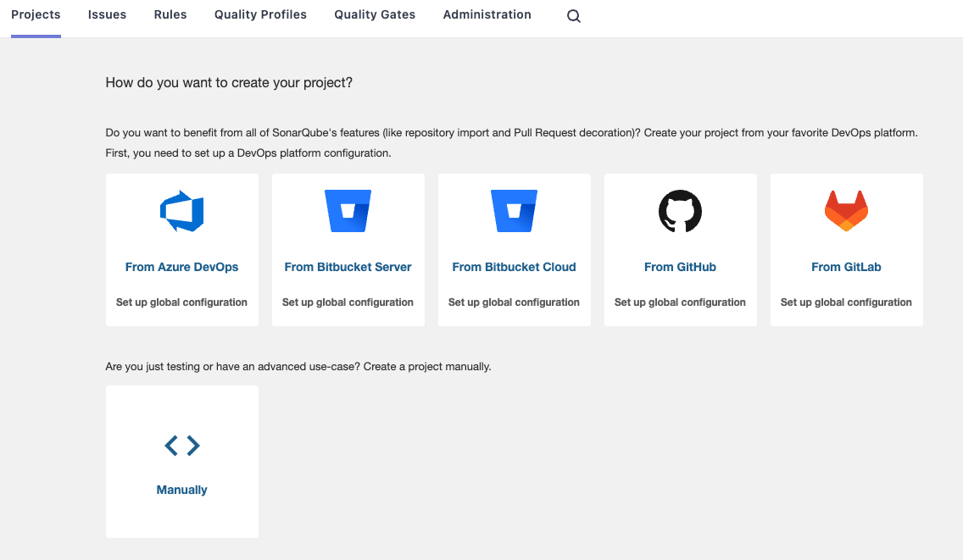
Task: Open the Projects tab
Action: pyautogui.click(x=36, y=14)
